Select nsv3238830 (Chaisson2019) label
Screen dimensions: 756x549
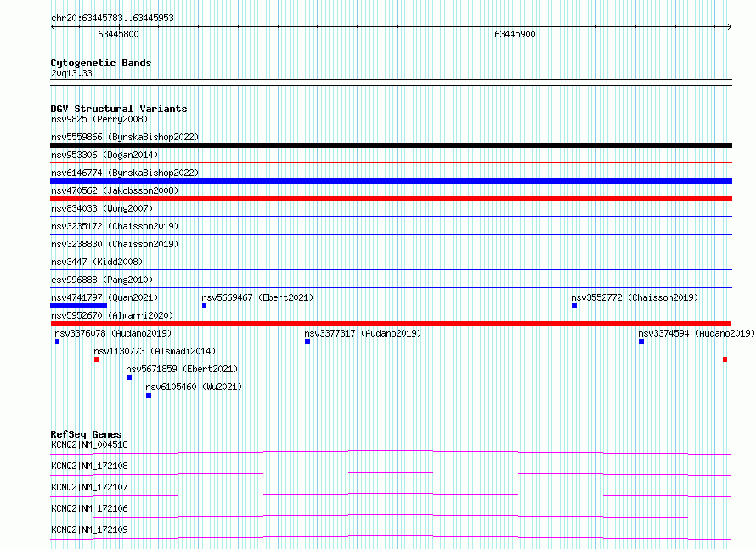[115, 244]
